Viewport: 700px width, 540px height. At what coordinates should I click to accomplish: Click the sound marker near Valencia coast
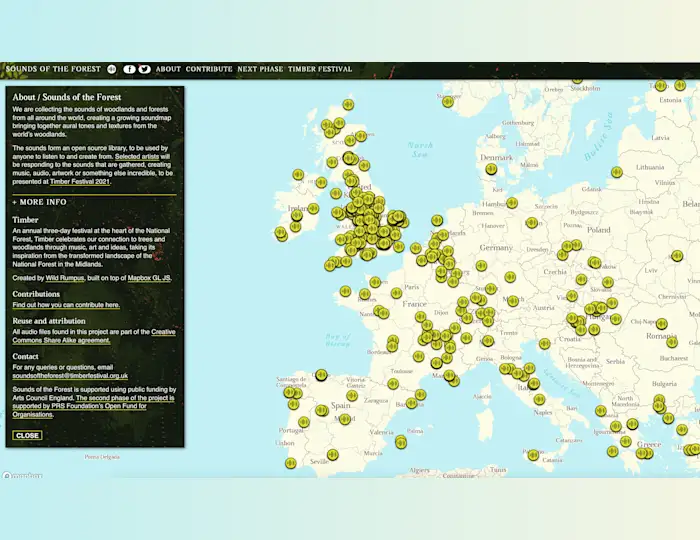click(401, 442)
